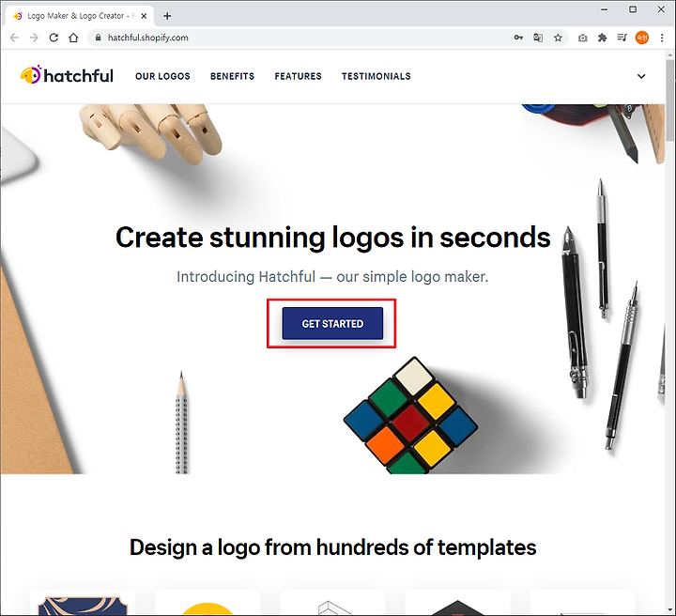Go to BENEFITS section
Image resolution: width=676 pixels, height=616 pixels.
point(233,76)
